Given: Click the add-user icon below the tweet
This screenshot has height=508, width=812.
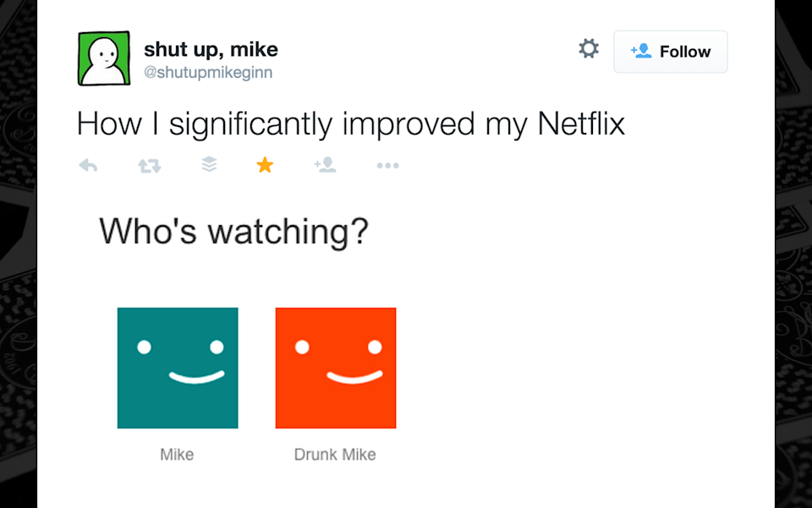Looking at the screenshot, I should pos(325,165).
